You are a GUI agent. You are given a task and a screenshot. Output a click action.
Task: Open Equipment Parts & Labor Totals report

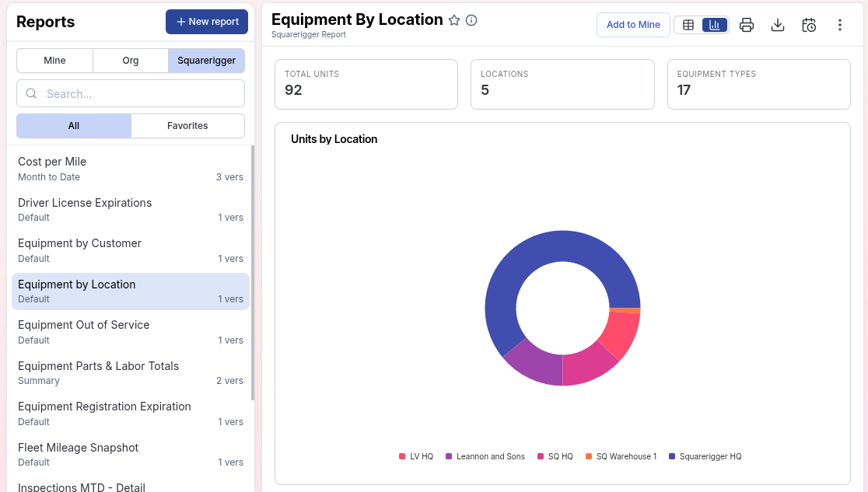[131, 373]
